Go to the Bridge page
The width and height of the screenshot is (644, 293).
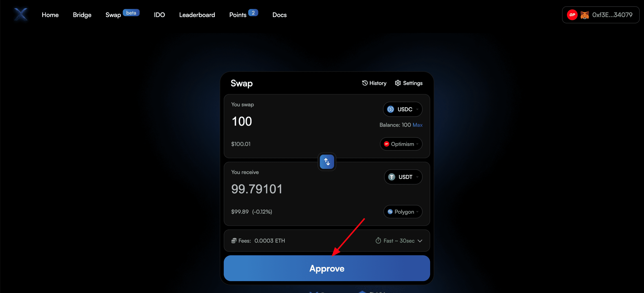pyautogui.click(x=82, y=15)
